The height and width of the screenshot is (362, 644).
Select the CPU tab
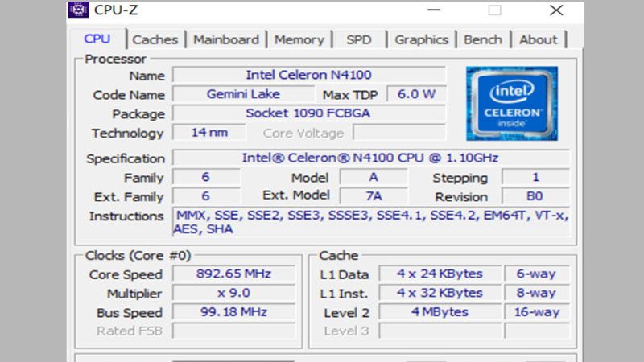click(x=97, y=39)
